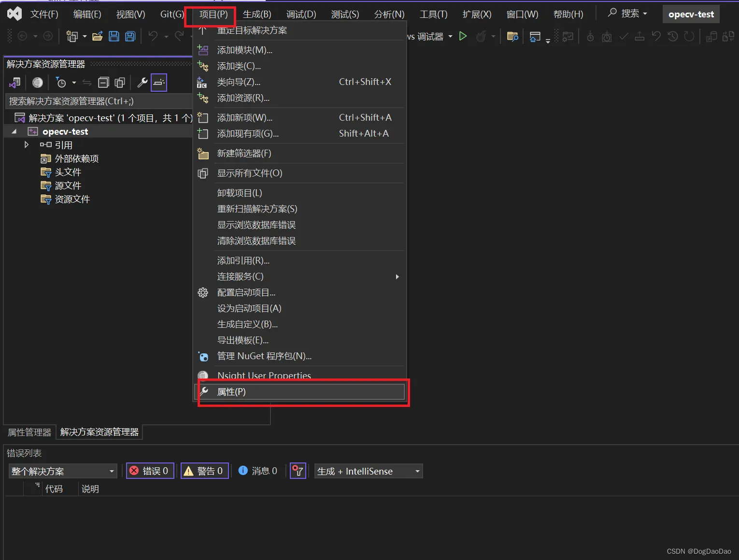Image resolution: width=739 pixels, height=560 pixels.
Task: Click the Solution Explorer search field
Action: pyautogui.click(x=99, y=101)
